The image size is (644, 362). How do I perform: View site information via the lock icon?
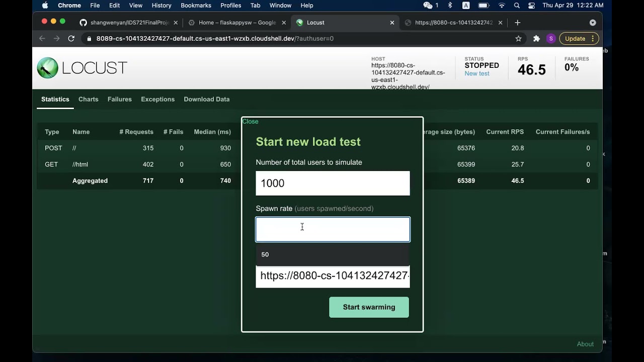click(x=89, y=39)
